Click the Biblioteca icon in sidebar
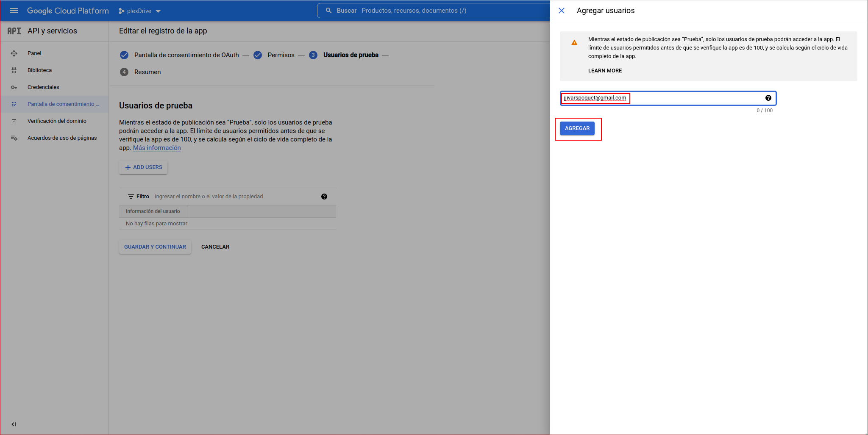This screenshot has height=435, width=868. (x=14, y=70)
